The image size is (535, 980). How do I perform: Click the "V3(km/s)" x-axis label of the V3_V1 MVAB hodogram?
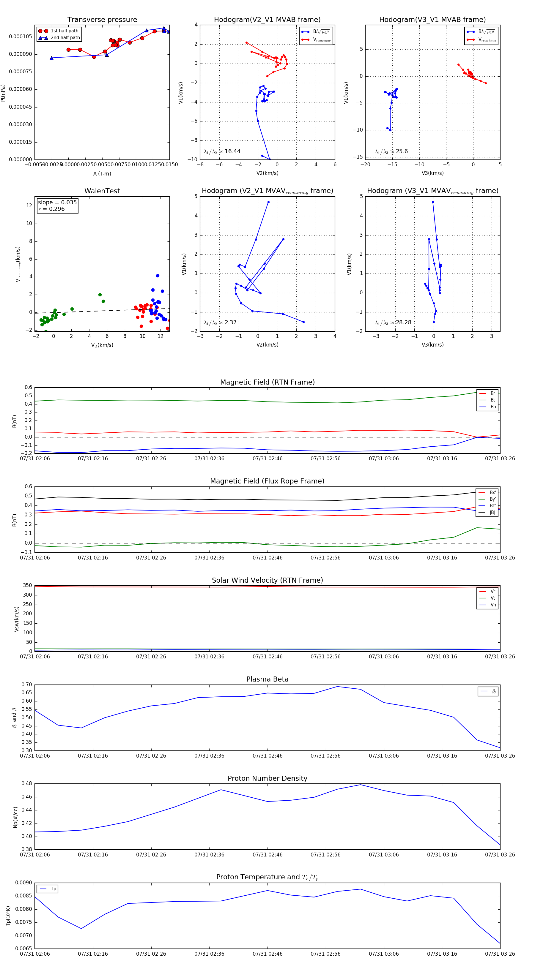432,173
